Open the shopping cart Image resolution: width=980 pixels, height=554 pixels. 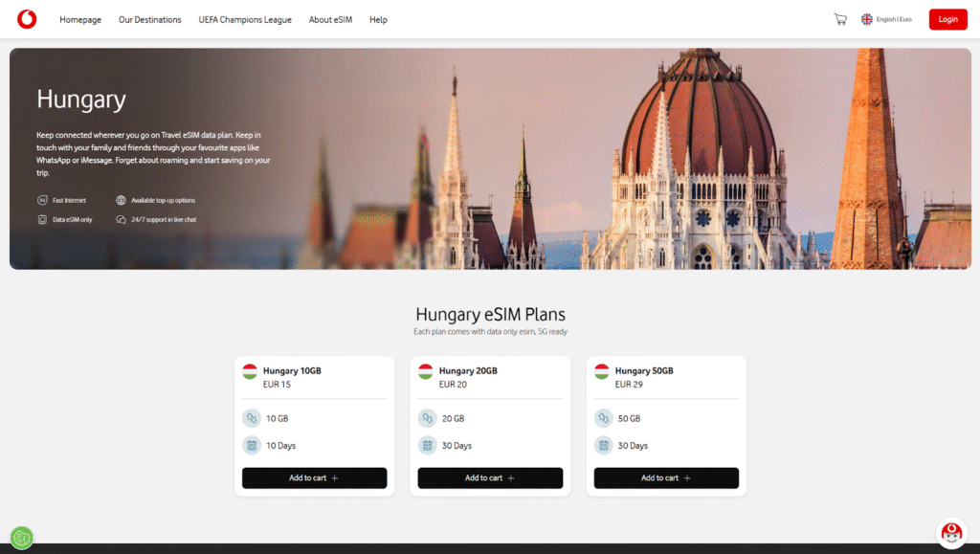tap(840, 18)
